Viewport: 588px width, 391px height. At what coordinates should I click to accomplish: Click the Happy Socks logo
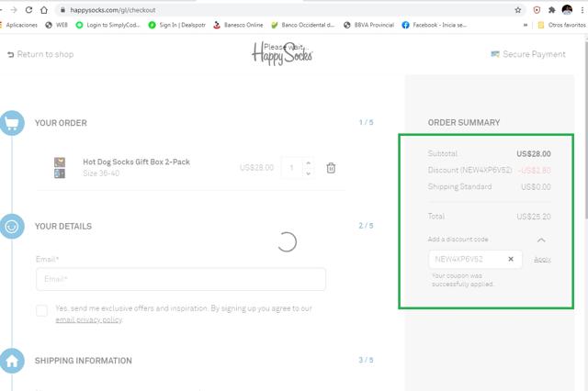[x=282, y=53]
